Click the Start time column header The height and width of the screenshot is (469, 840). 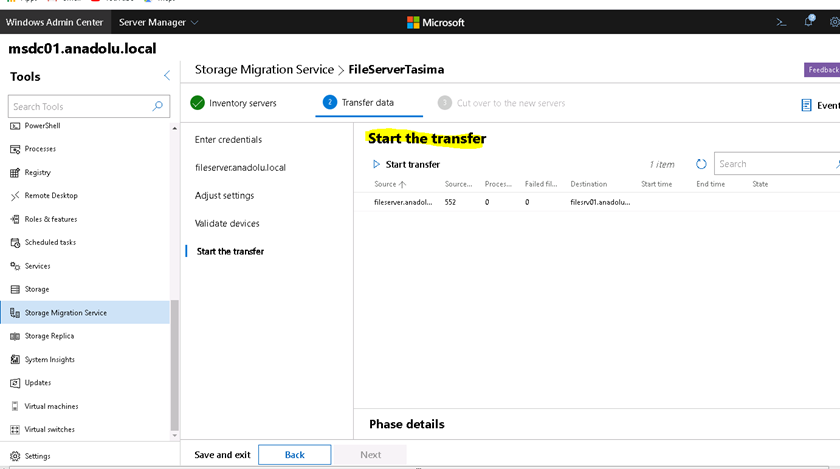(656, 184)
